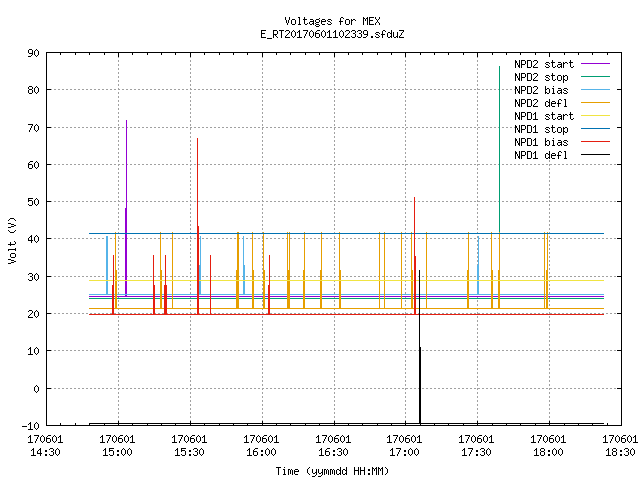640x480 pixels.
Task: Click x-axis tick label 16:30
Action: [333, 452]
